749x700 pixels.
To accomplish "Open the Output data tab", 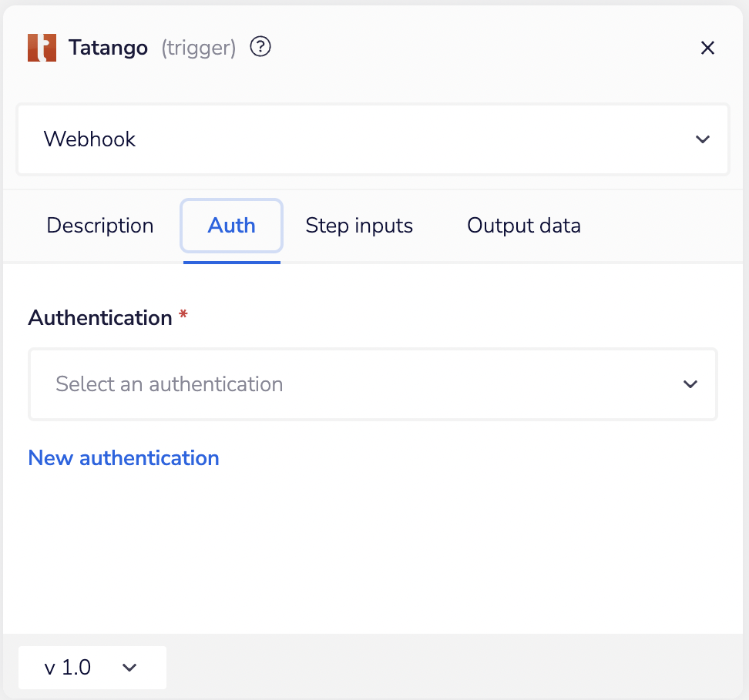I will 524,226.
